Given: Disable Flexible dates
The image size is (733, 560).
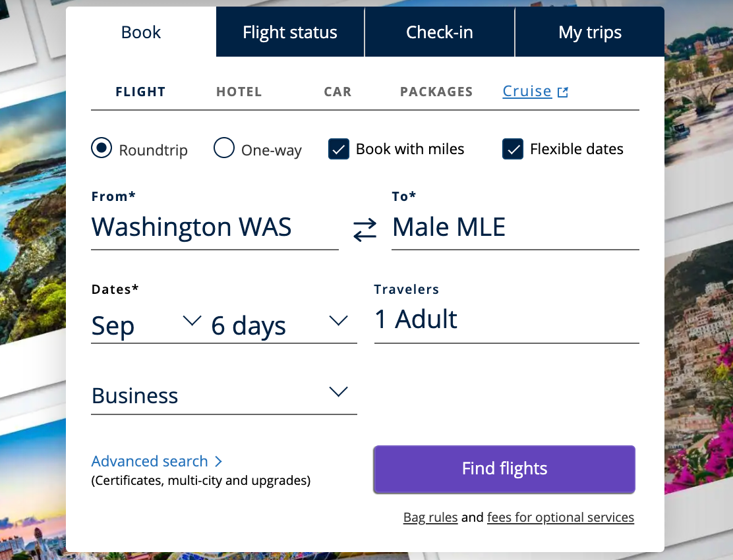Looking at the screenshot, I should pos(513,149).
